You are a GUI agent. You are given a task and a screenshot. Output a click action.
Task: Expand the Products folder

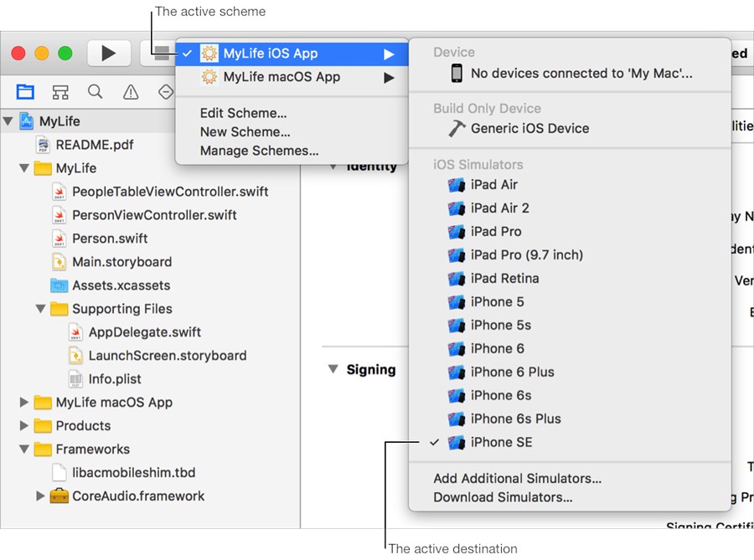[23, 425]
